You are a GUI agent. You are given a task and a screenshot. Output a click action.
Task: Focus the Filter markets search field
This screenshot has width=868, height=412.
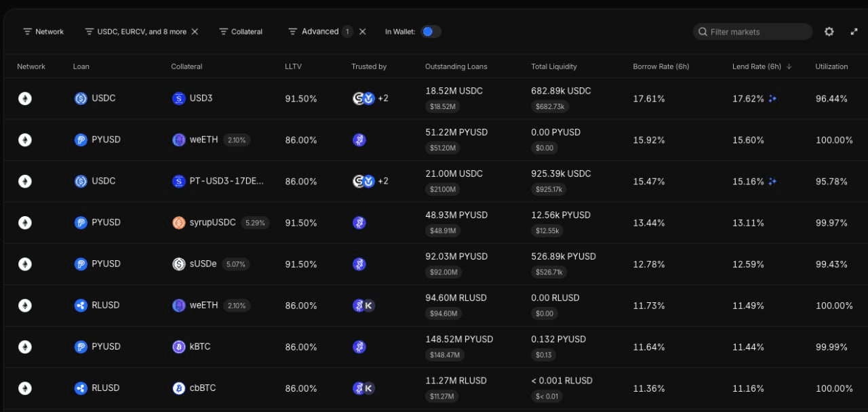(x=753, y=32)
